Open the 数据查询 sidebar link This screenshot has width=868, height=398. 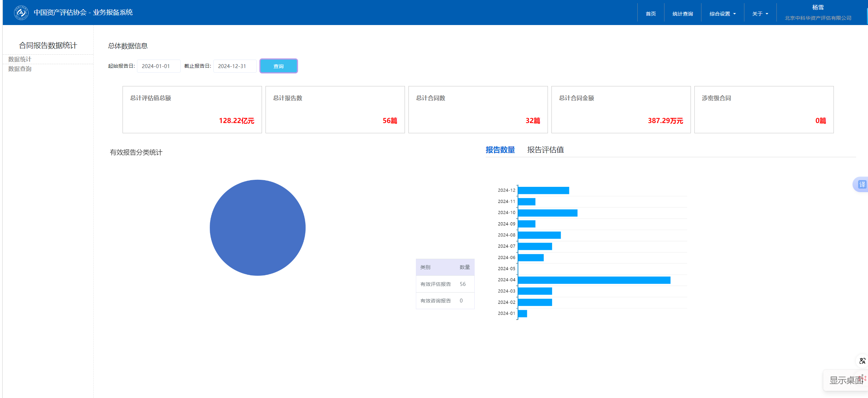(x=20, y=69)
